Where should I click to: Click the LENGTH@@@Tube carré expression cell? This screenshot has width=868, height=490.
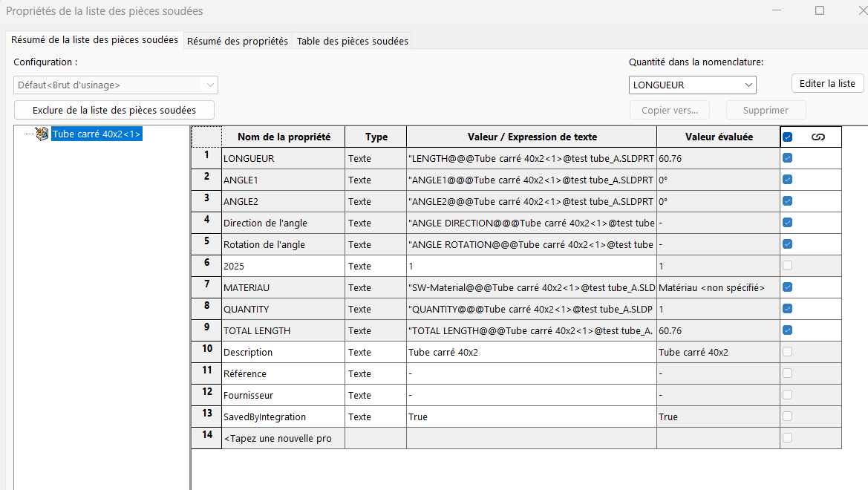coord(532,158)
